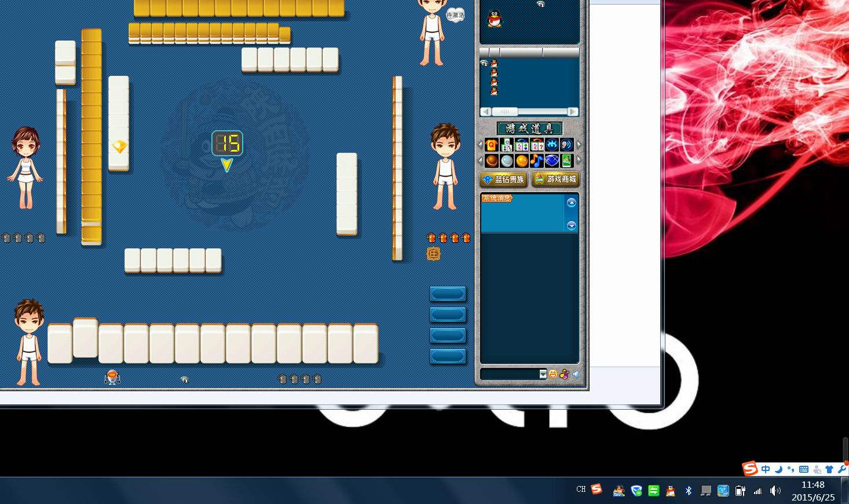Select the blue glowing eye item

tap(552, 145)
